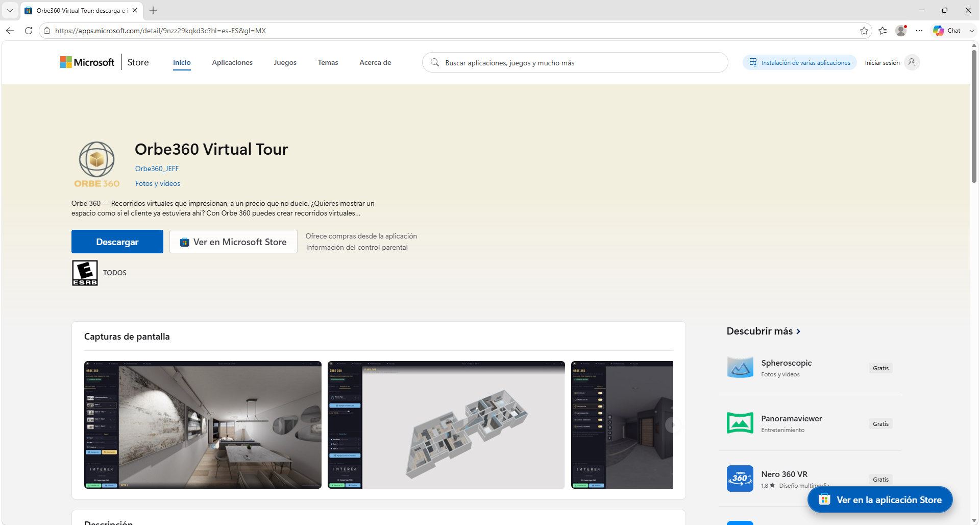Open the Fotos y videos category link

(158, 183)
